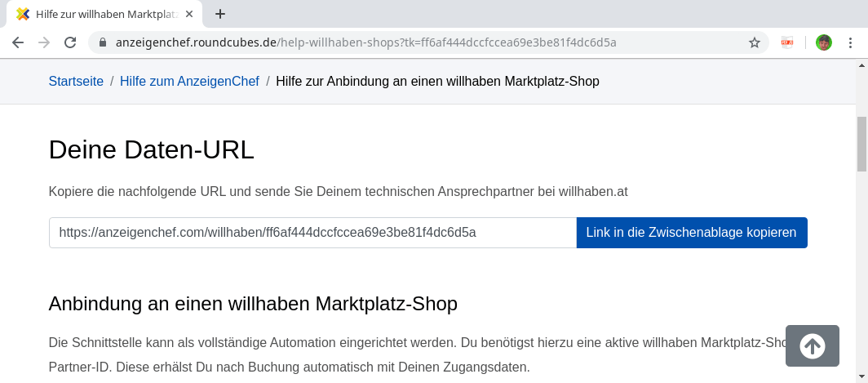Click inside the Daten-URL text field

312,233
